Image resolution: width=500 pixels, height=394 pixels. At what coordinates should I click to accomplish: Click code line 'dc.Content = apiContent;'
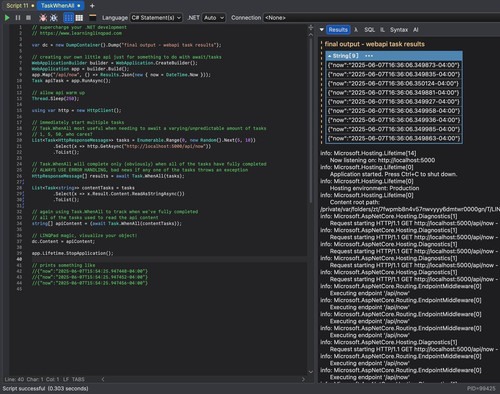pos(63,241)
